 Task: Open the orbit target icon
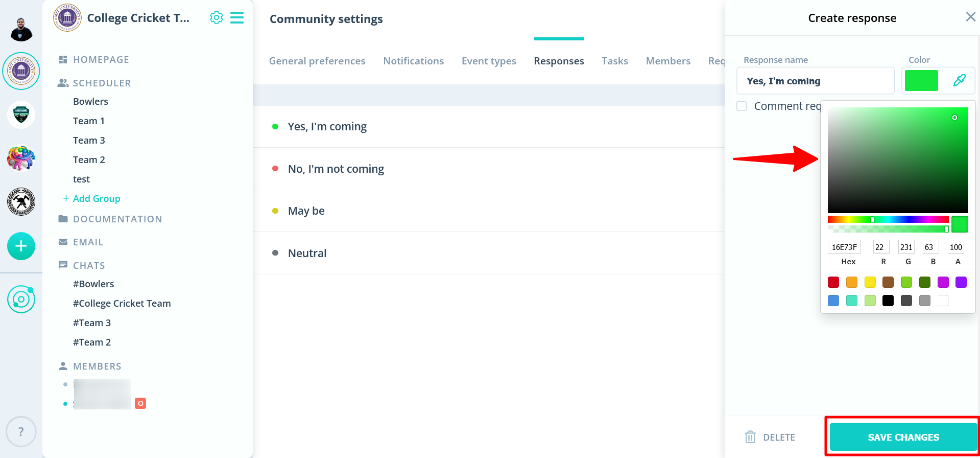pyautogui.click(x=21, y=300)
